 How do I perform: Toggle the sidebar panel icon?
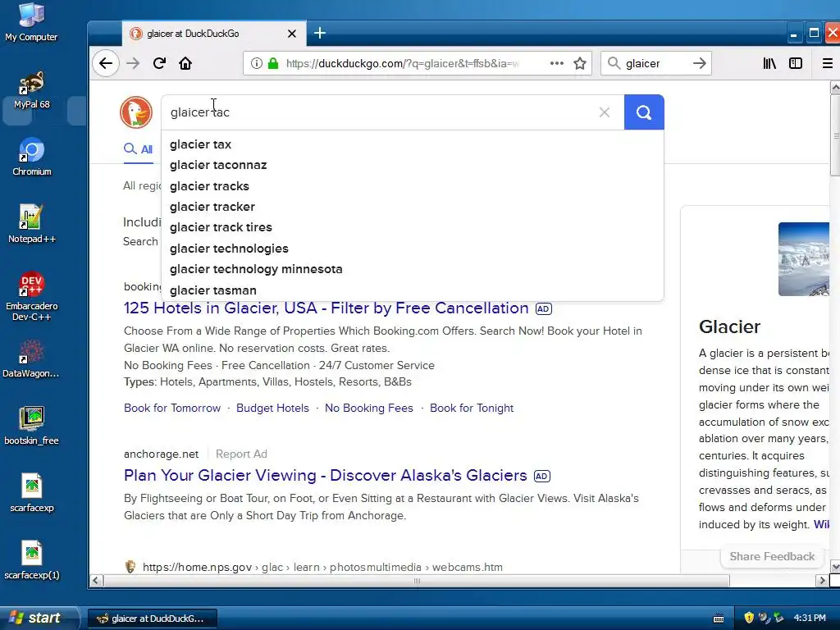click(796, 63)
